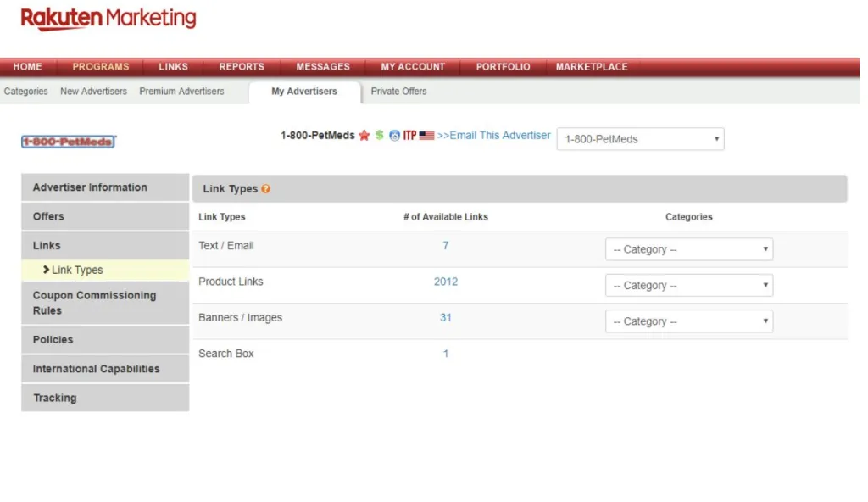Switch to the New Advertisers sub-tab

[x=93, y=92]
